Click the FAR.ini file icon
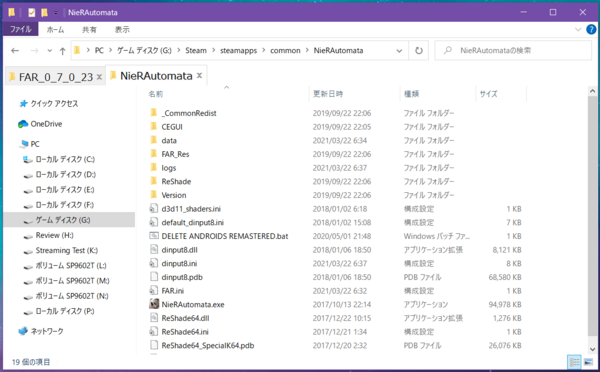 [x=154, y=290]
